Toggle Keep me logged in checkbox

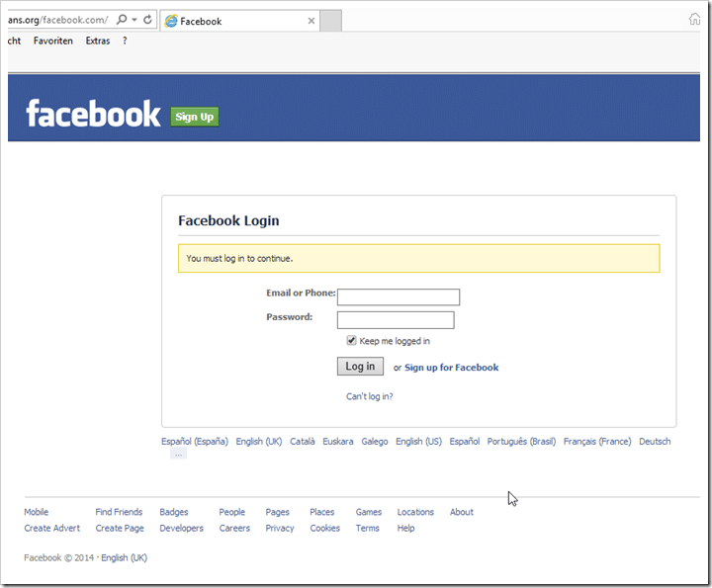coord(351,340)
